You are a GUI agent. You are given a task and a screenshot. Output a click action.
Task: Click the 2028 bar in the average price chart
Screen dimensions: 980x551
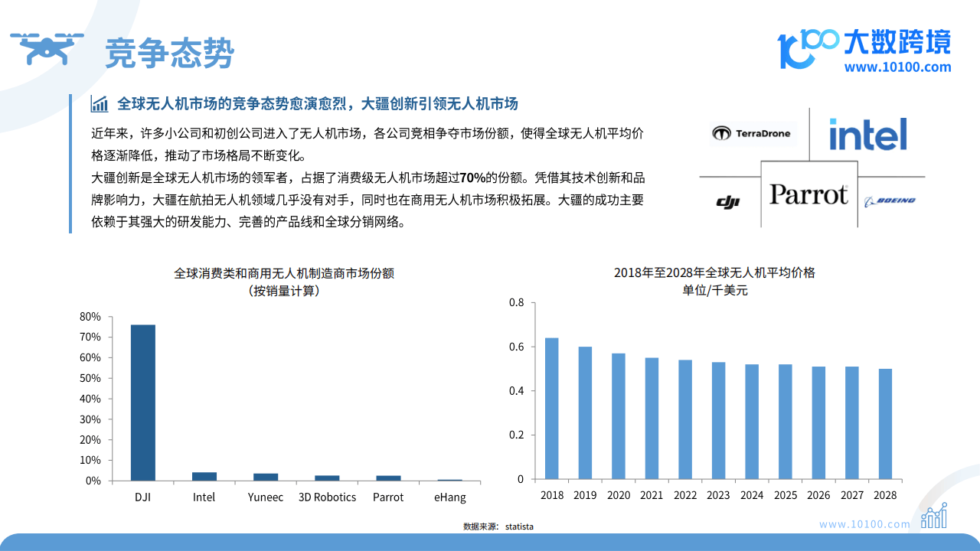(x=885, y=423)
